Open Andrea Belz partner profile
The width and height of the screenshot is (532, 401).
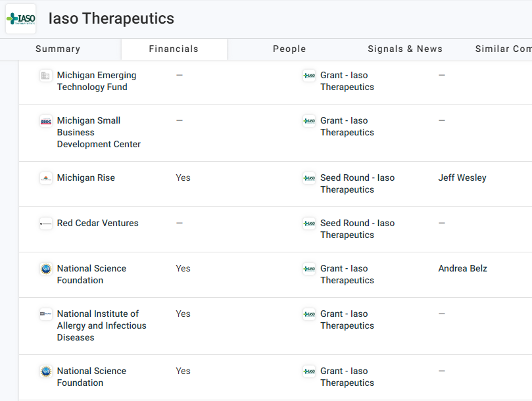click(x=463, y=269)
